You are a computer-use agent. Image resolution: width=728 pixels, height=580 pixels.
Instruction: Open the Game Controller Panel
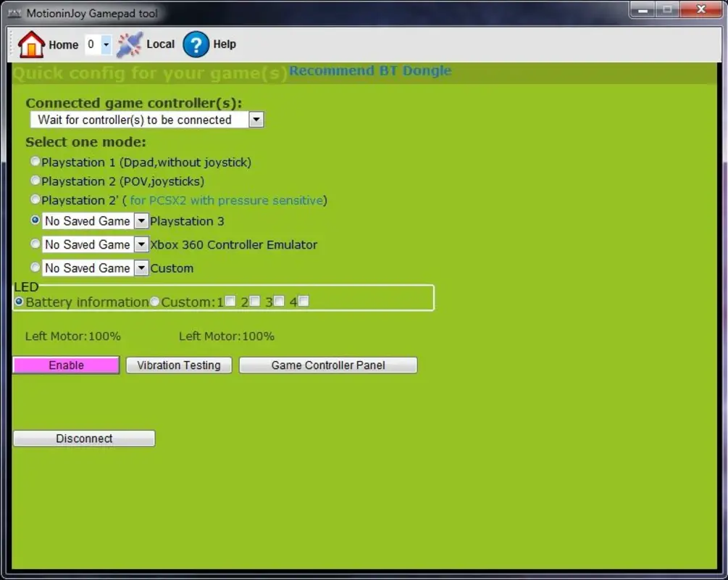pyautogui.click(x=328, y=365)
